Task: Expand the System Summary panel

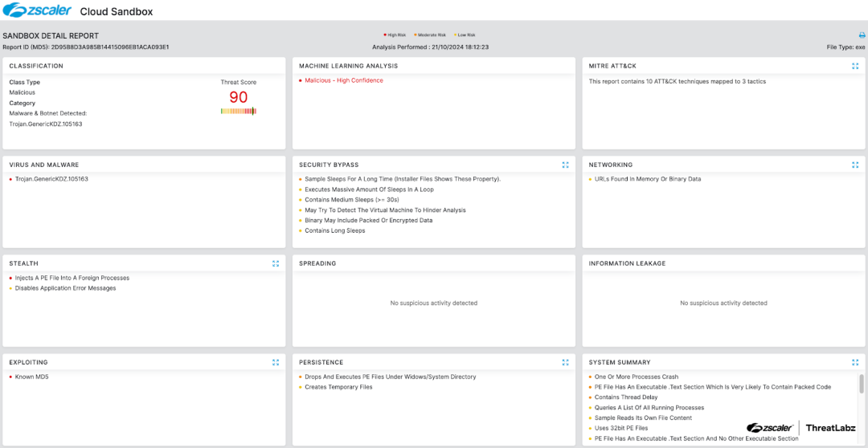Action: pos(855,362)
